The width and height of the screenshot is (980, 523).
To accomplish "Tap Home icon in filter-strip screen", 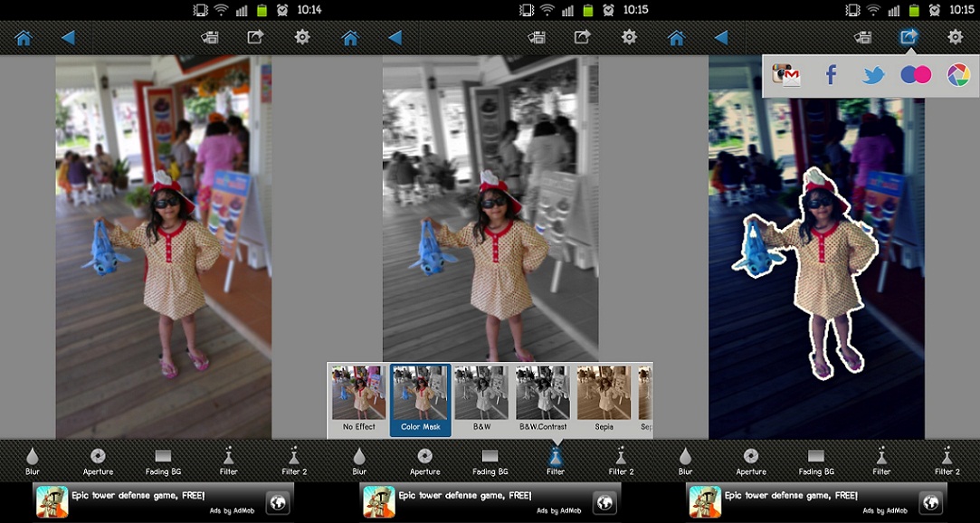I will click(x=350, y=38).
